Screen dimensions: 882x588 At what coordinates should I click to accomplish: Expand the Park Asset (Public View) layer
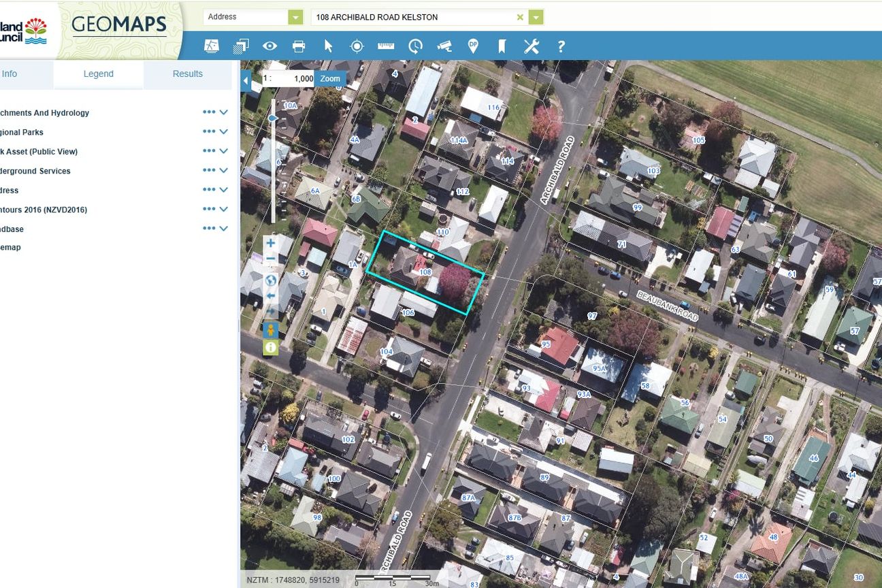tap(223, 151)
